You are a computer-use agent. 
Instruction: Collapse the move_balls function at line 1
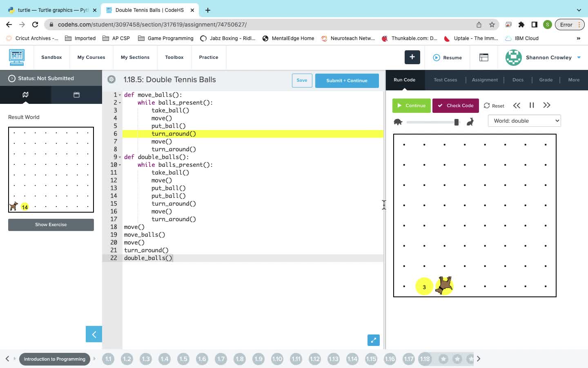pos(120,95)
